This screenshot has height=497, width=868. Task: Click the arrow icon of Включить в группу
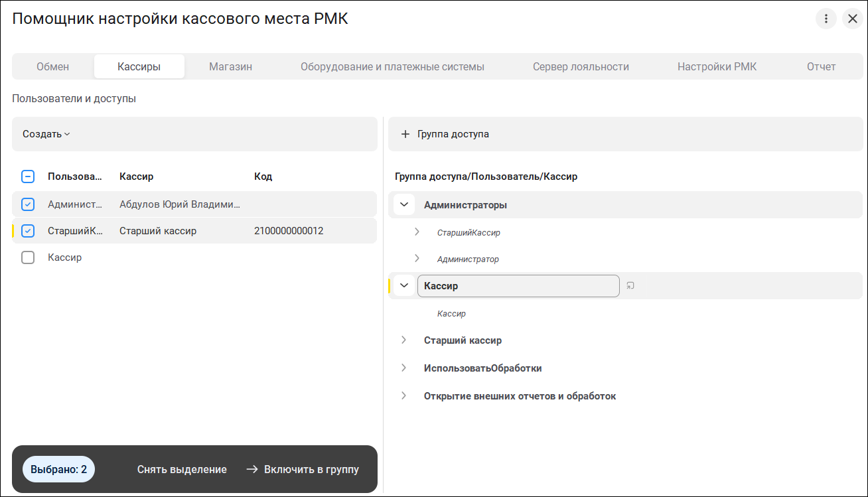click(252, 469)
